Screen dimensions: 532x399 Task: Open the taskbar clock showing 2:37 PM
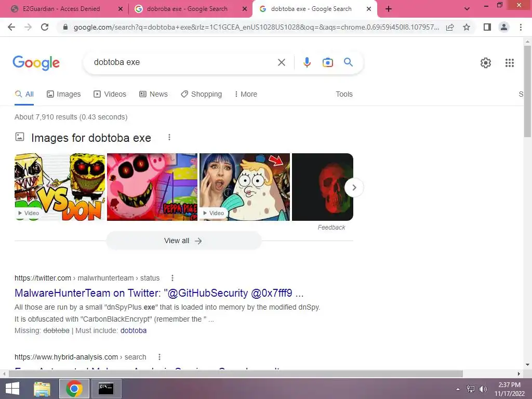pos(509,389)
